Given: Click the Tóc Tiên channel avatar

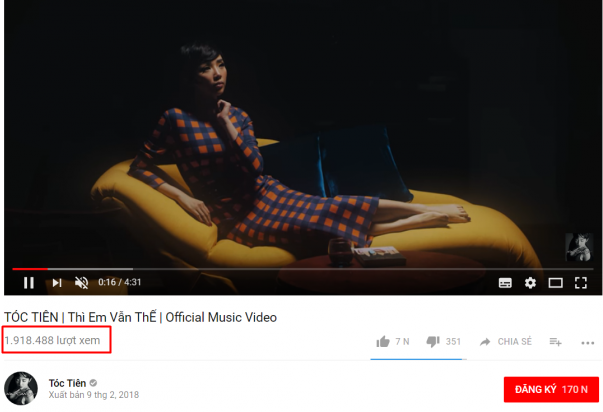Looking at the screenshot, I should (x=21, y=388).
